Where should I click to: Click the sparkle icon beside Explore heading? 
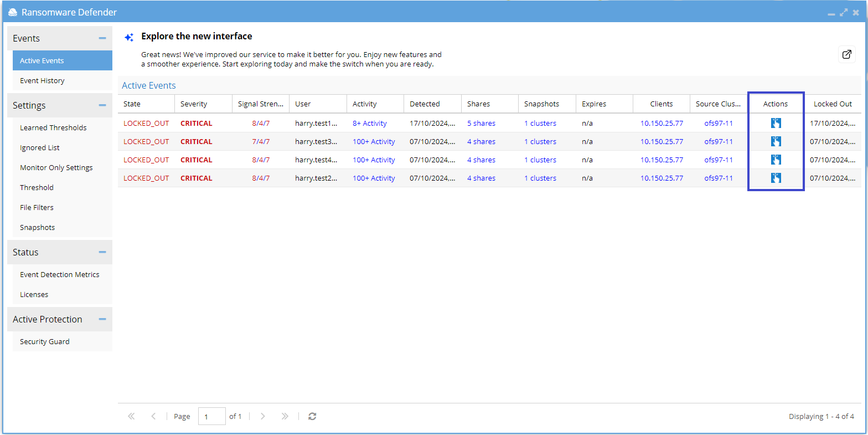coord(129,37)
